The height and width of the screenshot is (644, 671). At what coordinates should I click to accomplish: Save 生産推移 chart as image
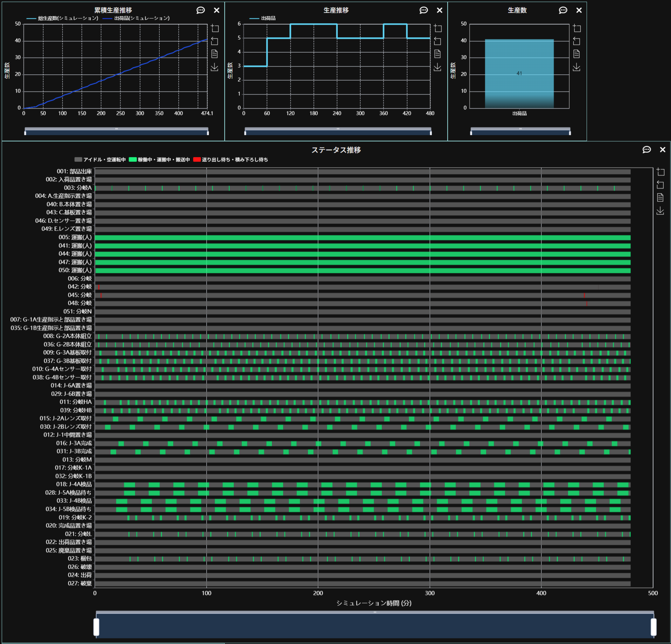(437, 67)
